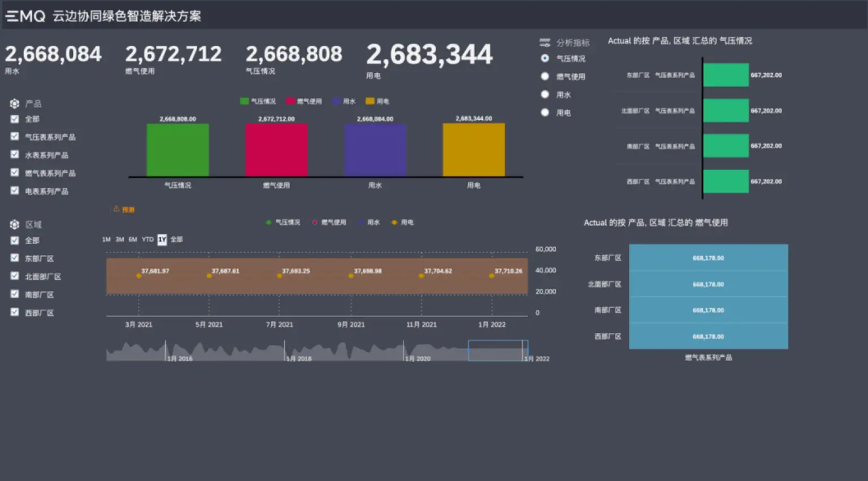Uncheck the 东部厂区 region checkbox

point(15,258)
